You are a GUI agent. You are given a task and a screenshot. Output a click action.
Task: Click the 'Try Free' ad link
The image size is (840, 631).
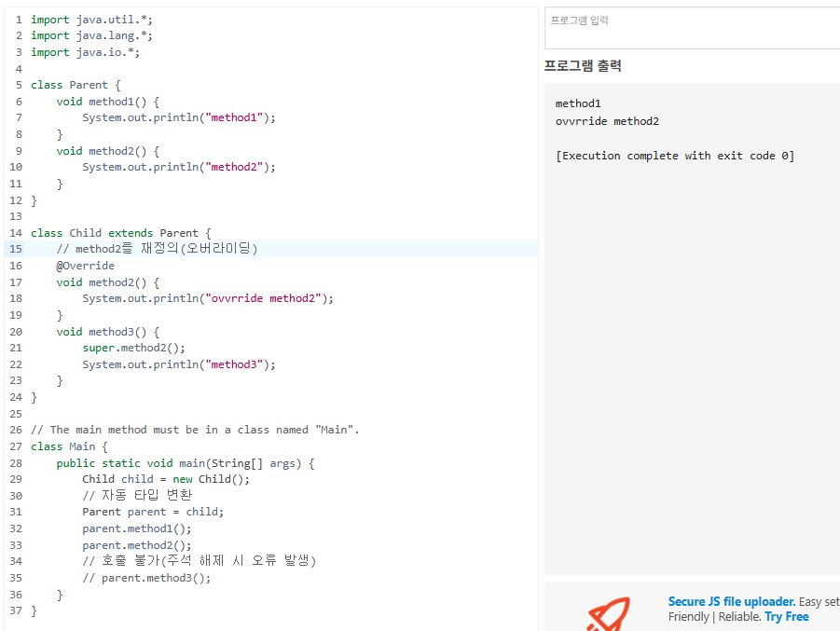point(787,616)
